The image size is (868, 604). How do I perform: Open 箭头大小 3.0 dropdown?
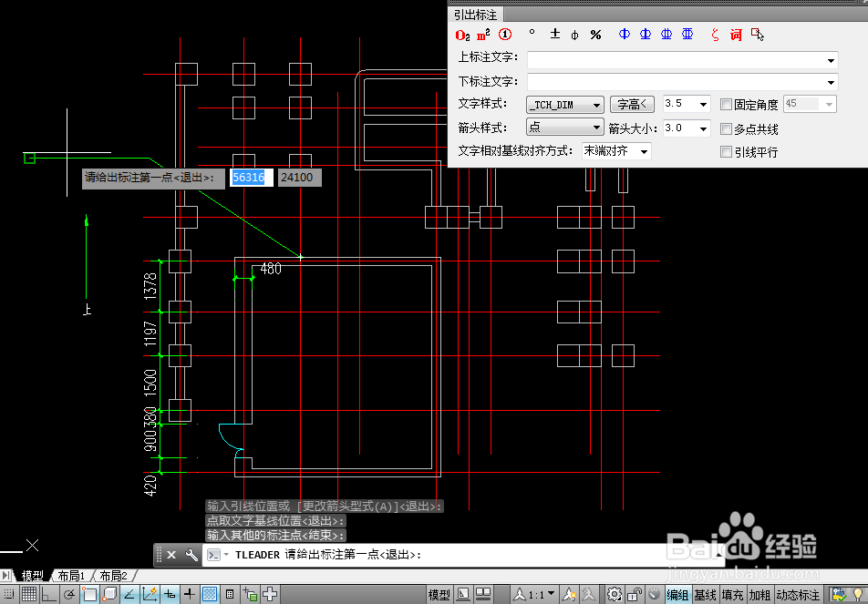[x=703, y=128]
